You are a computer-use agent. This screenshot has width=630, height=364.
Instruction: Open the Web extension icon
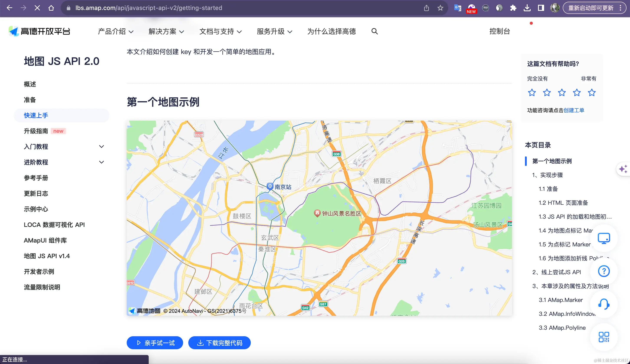pos(486,8)
